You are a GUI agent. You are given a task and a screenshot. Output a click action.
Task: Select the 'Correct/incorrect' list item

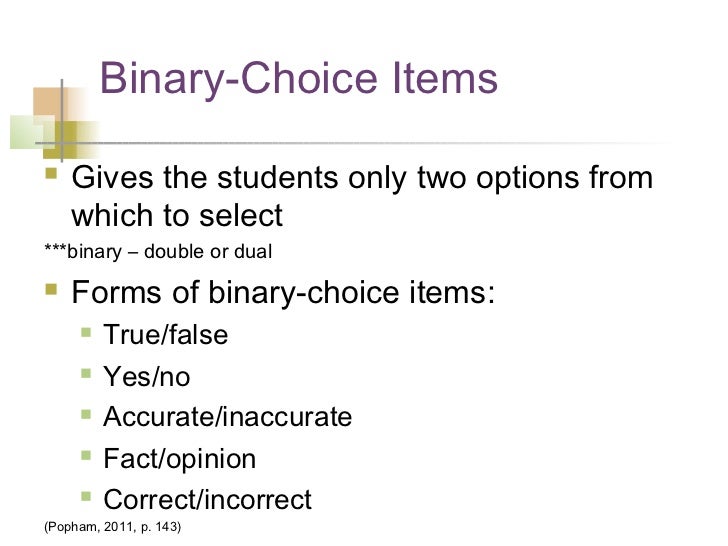208,500
